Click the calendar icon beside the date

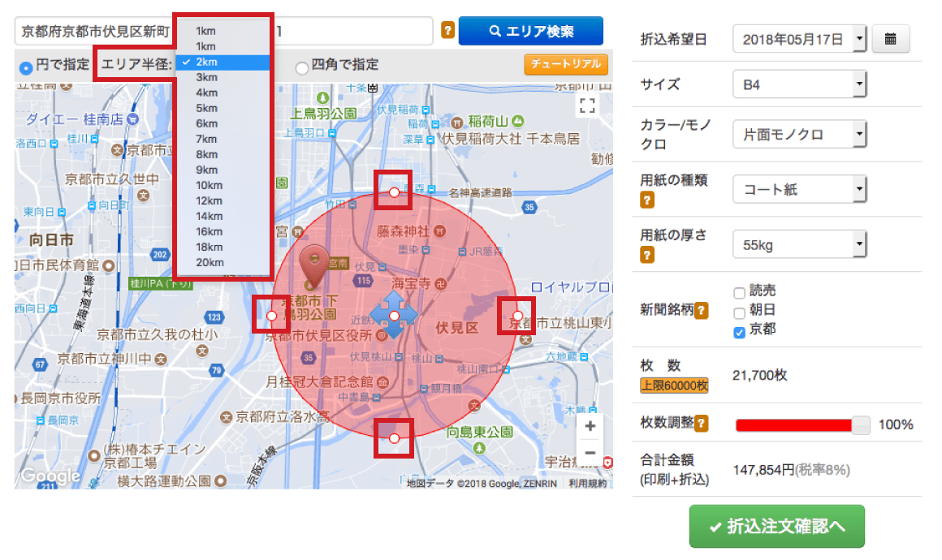pos(890,38)
